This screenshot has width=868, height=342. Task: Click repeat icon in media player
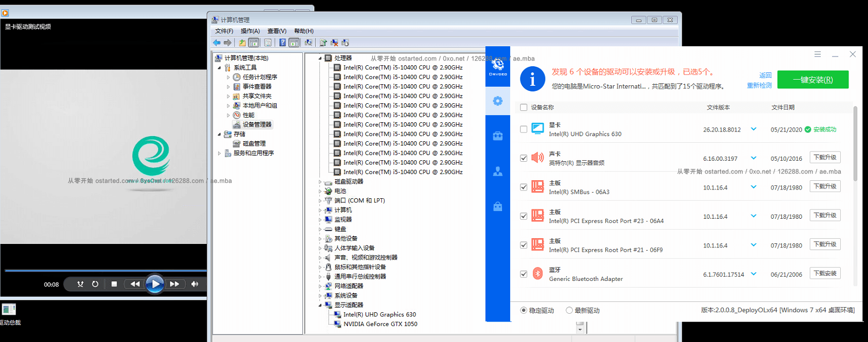pos(95,284)
